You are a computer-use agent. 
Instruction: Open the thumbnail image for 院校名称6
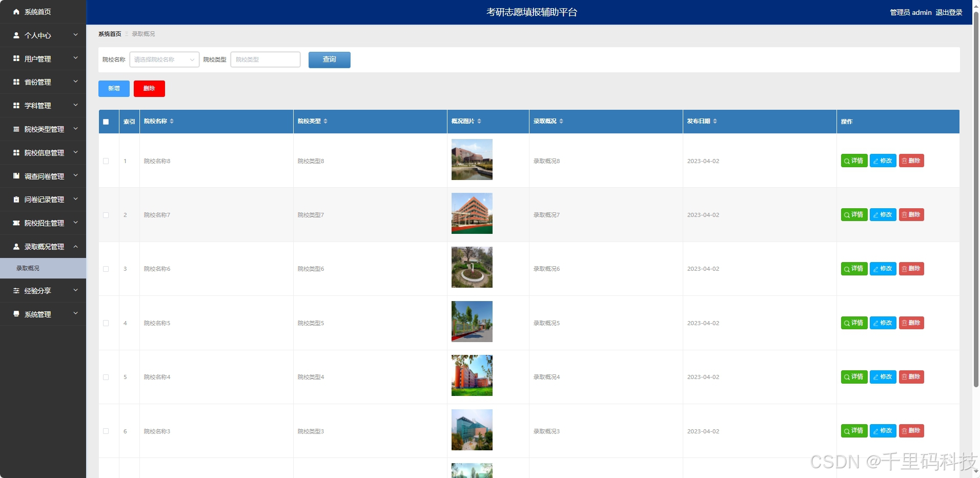point(472,267)
